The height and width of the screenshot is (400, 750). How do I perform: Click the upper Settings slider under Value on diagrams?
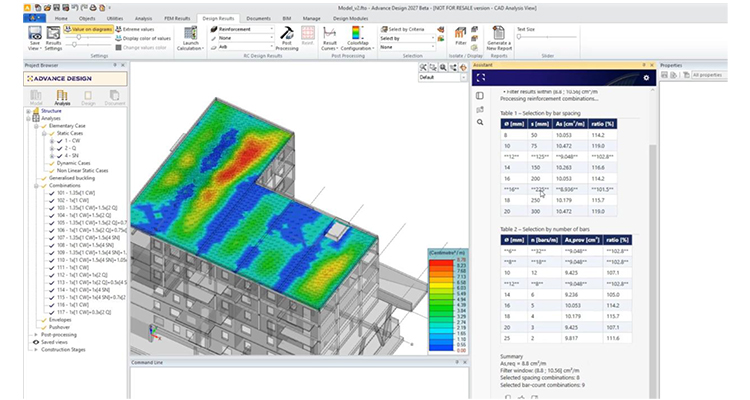tap(88, 37)
